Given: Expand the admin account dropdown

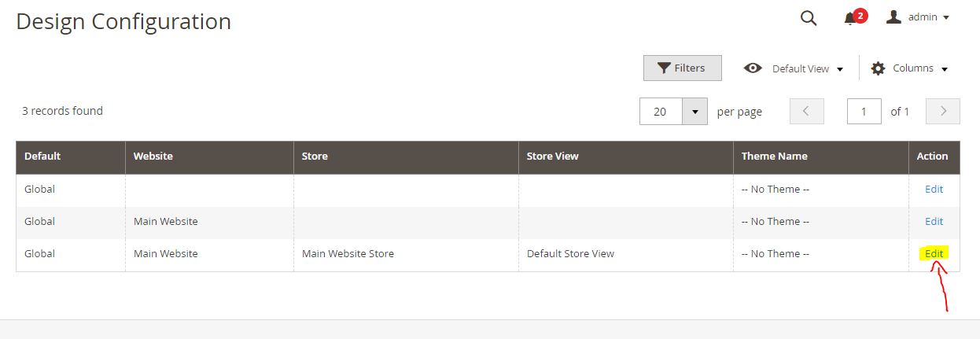Looking at the screenshot, I should (946, 17).
